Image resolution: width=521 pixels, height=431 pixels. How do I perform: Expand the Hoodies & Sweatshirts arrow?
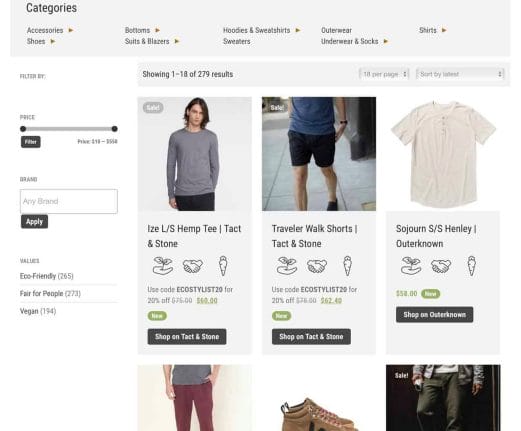coord(298,30)
